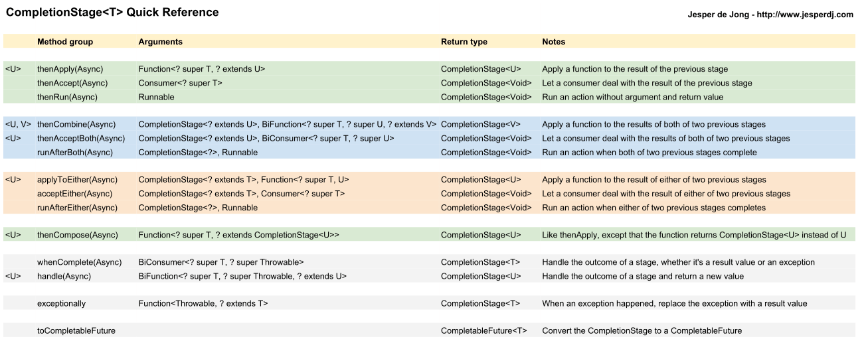Select the acceptEither(Async) method cell
868x349 pixels.
click(x=74, y=194)
